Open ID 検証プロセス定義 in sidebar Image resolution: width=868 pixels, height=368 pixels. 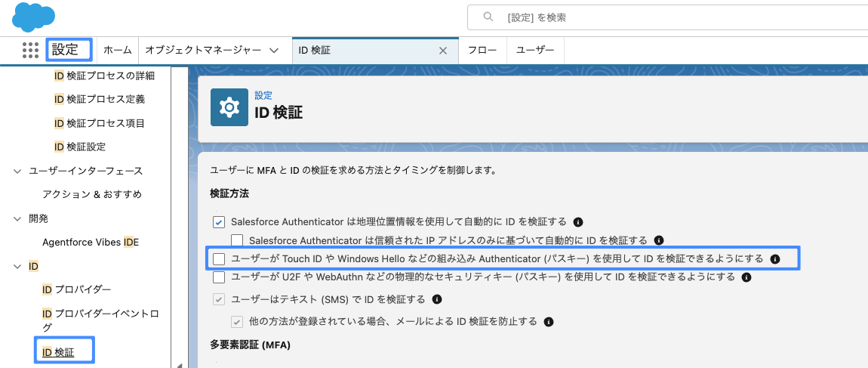tap(100, 99)
